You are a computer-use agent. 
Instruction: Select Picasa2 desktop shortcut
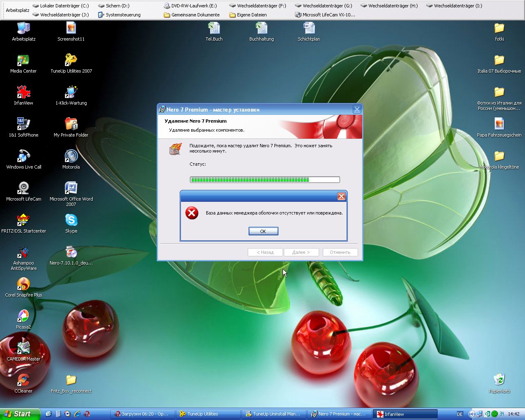[23, 320]
